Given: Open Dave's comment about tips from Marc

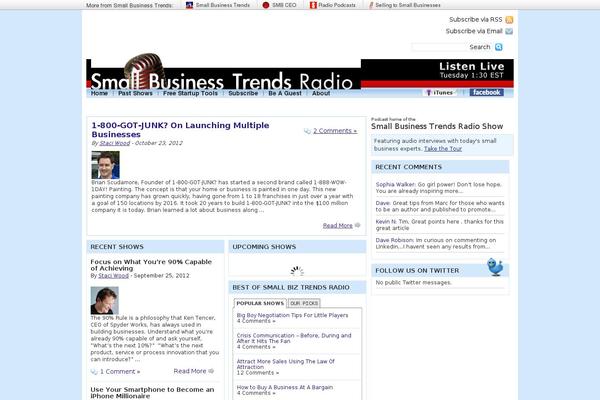Looking at the screenshot, I should (x=440, y=206).
